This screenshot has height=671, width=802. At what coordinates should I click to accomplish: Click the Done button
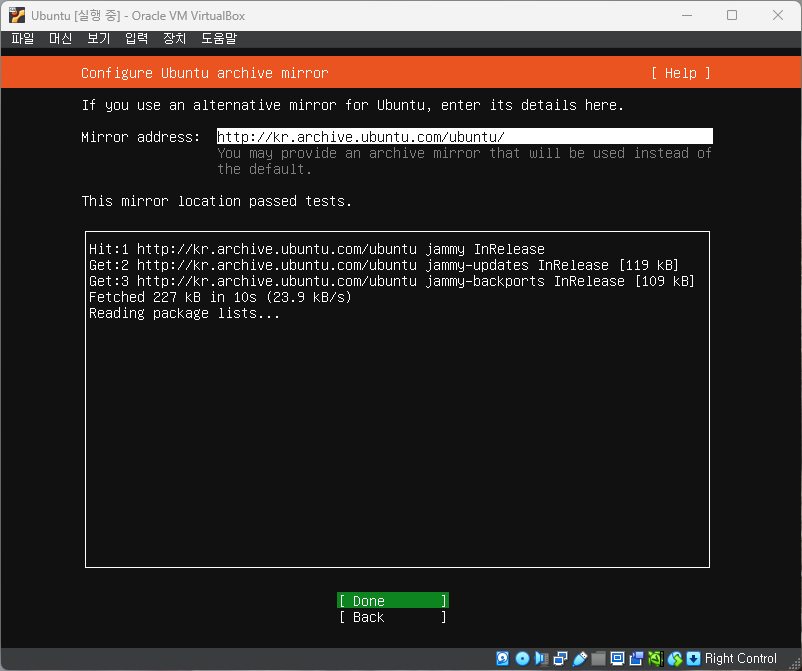pyautogui.click(x=393, y=600)
